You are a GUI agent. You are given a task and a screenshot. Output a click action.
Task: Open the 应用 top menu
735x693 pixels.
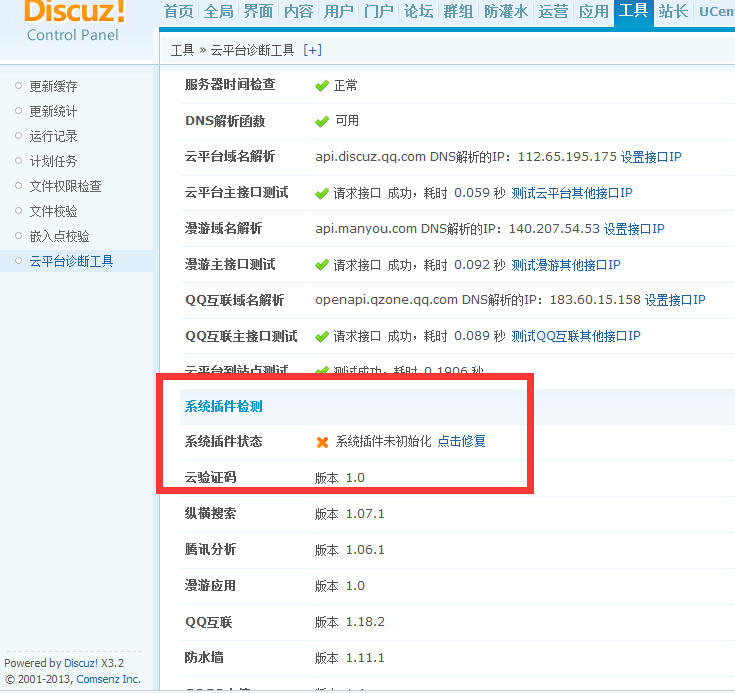click(593, 11)
